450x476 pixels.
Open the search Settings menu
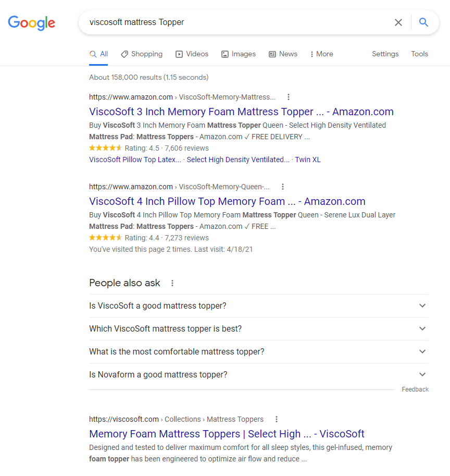[385, 54]
